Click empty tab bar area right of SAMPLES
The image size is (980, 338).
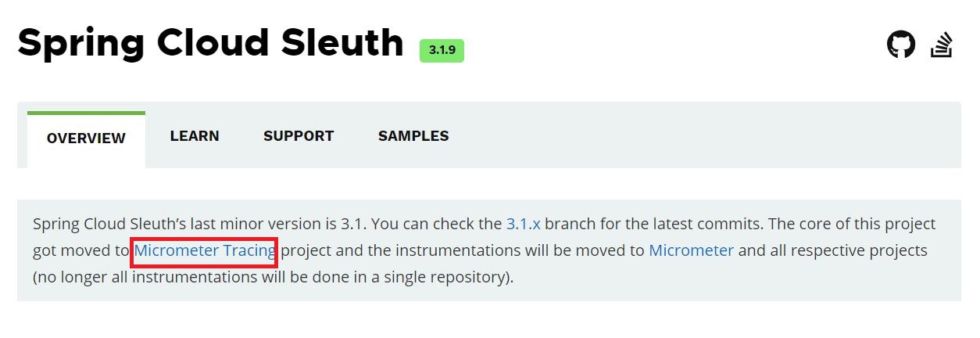(703, 136)
